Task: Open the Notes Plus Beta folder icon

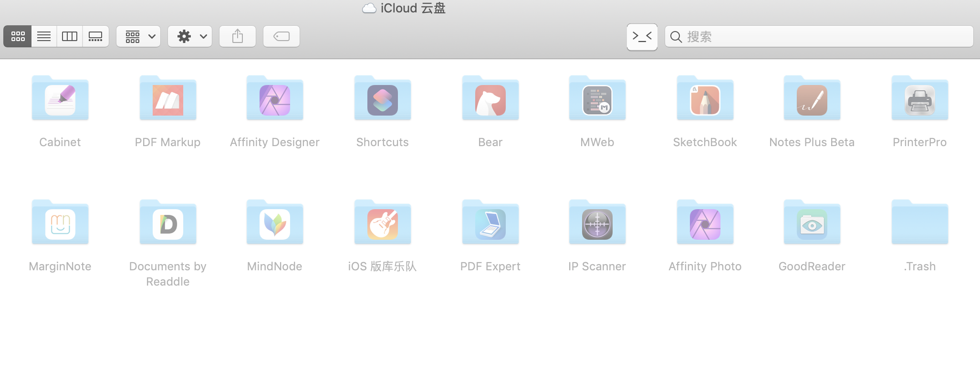Action: click(812, 98)
